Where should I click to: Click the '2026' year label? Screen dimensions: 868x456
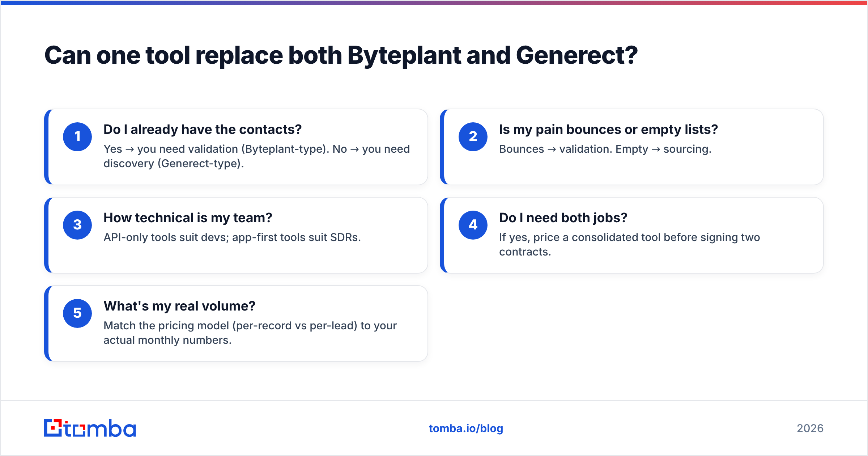[810, 428]
